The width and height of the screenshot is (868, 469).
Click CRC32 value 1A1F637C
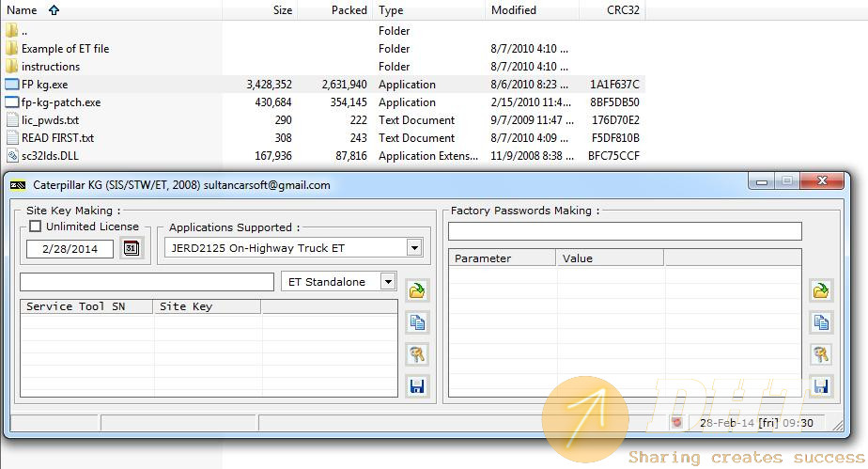[614, 85]
